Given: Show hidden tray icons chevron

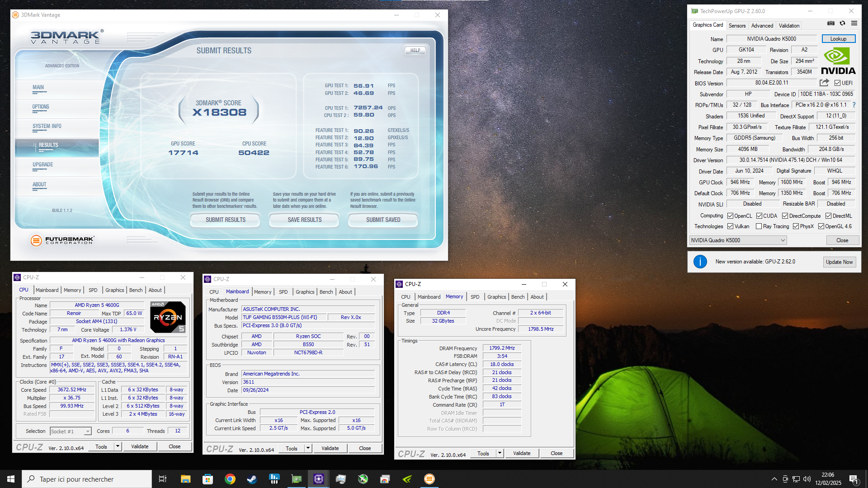Looking at the screenshot, I should click(774, 479).
